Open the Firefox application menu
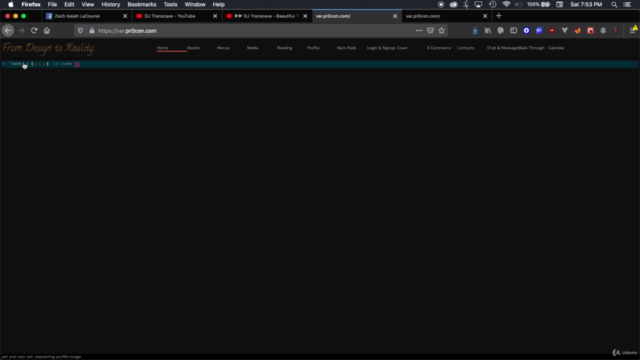Image resolution: width=640 pixels, height=360 pixels. [x=31, y=4]
